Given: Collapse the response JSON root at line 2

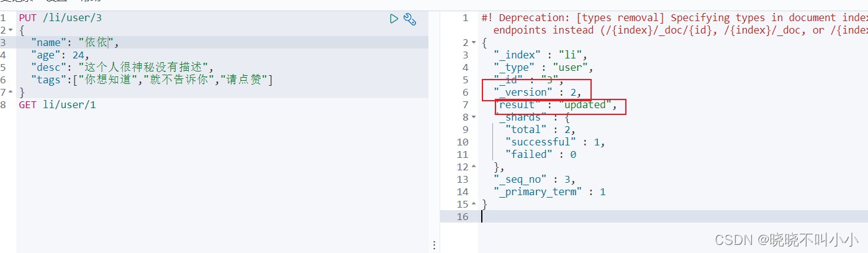Looking at the screenshot, I should 474,43.
